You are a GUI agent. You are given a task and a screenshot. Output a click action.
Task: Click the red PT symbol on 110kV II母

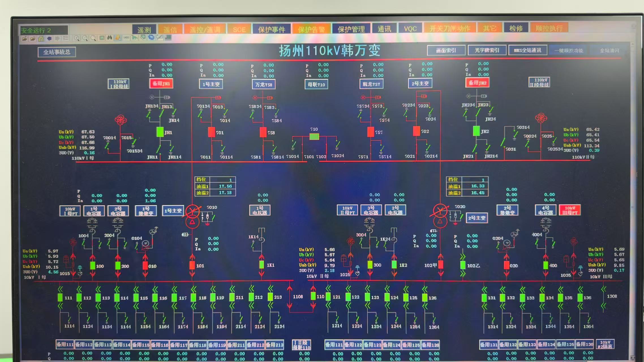click(x=541, y=118)
